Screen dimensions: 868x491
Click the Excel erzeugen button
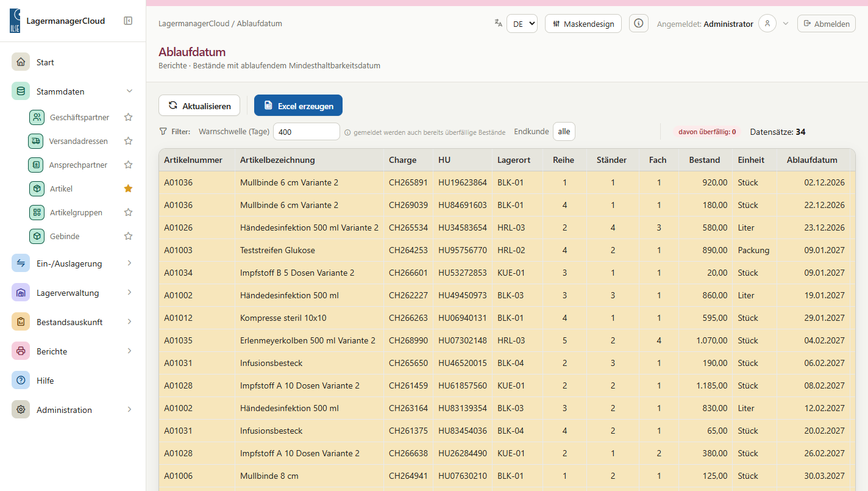[298, 106]
